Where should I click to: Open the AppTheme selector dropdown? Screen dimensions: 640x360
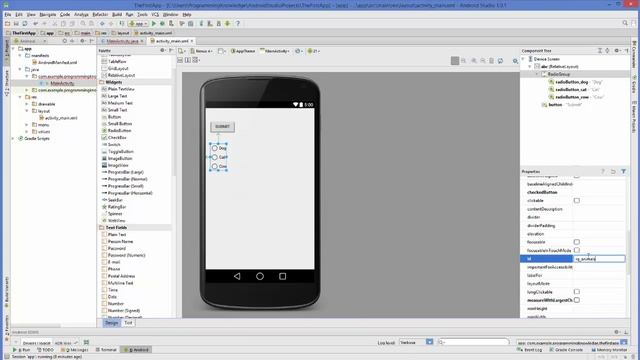[243, 51]
